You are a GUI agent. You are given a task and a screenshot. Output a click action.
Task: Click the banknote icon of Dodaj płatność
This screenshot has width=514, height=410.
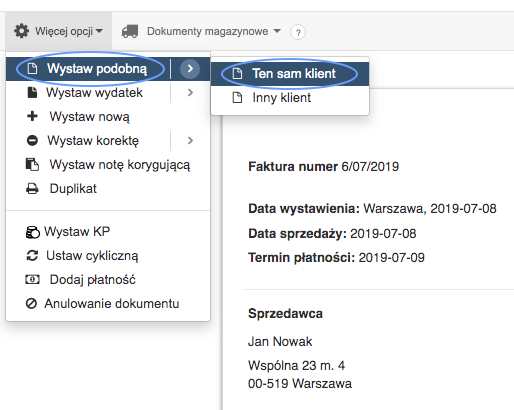point(32,279)
